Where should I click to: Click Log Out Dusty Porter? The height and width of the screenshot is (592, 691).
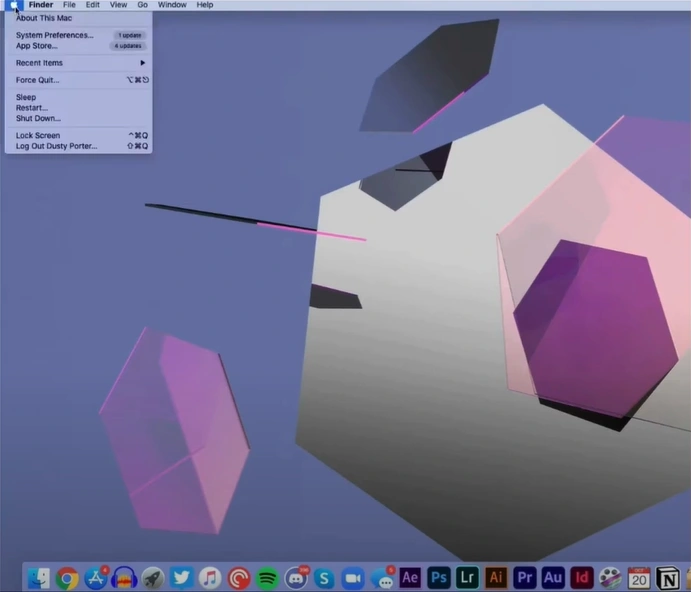[x=56, y=146]
